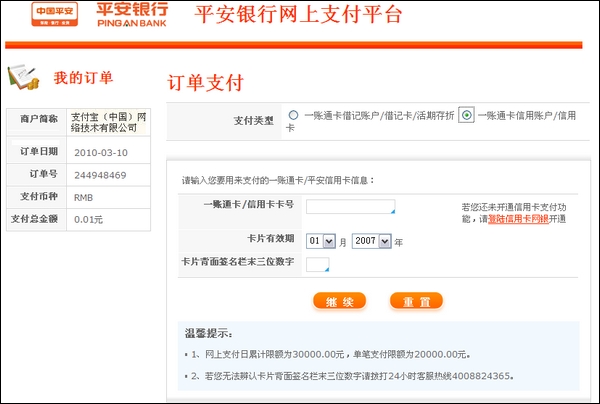Click the order number 244948469
Image resolution: width=600 pixels, height=404 pixels.
click(x=100, y=175)
